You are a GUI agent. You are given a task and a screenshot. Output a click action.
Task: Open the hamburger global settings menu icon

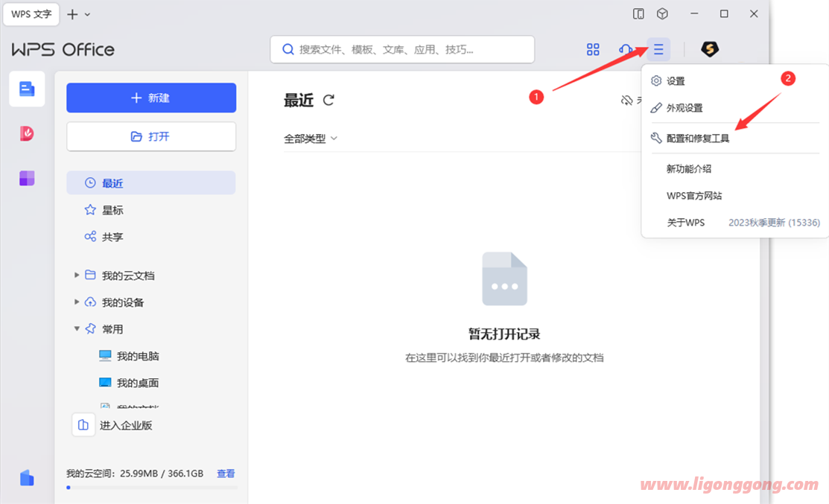click(x=658, y=50)
